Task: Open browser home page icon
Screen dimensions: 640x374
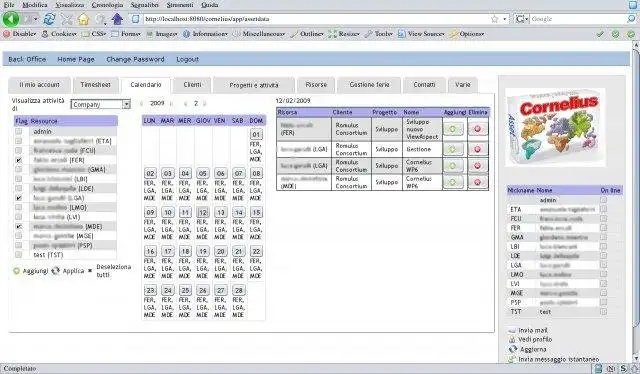Action: 83,19
